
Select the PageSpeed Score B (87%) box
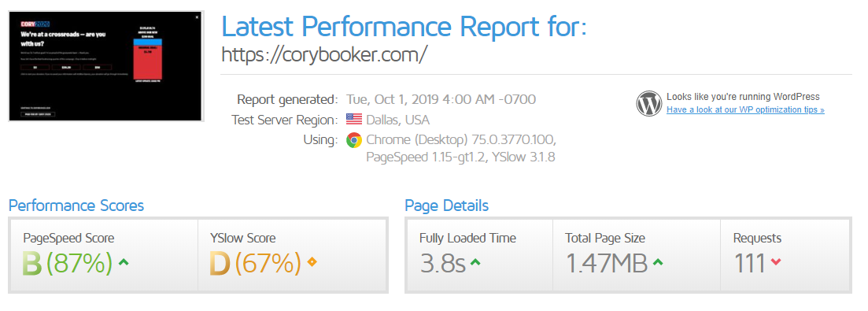pos(104,255)
